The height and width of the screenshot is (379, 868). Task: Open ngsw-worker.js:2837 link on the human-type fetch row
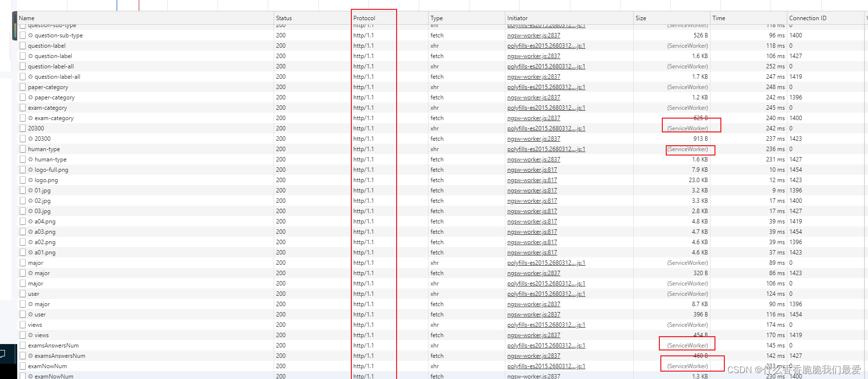click(x=533, y=159)
